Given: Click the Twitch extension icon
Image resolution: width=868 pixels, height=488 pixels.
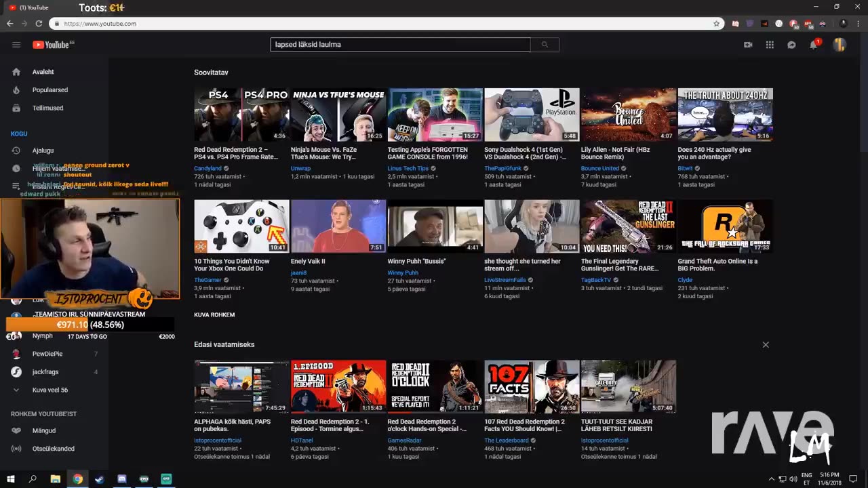Looking at the screenshot, I should point(750,24).
